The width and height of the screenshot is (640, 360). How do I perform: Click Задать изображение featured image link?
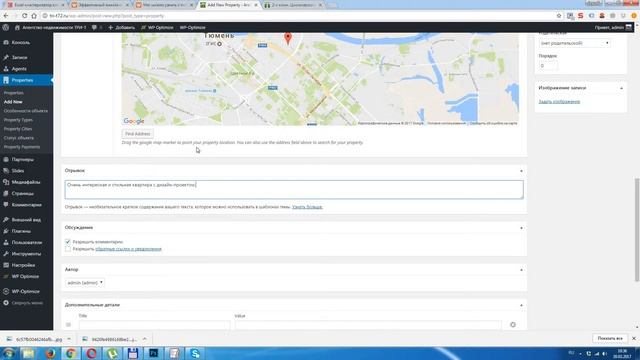pyautogui.click(x=559, y=102)
